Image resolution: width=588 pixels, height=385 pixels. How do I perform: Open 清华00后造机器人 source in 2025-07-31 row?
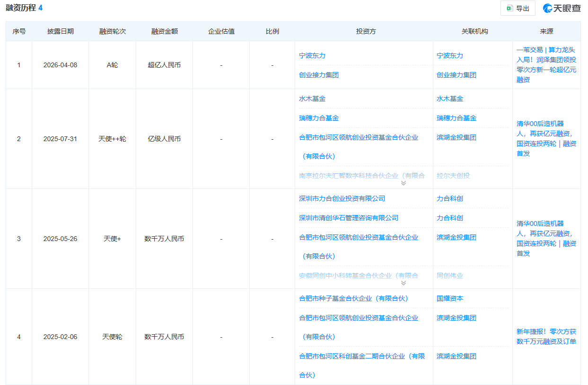point(546,138)
